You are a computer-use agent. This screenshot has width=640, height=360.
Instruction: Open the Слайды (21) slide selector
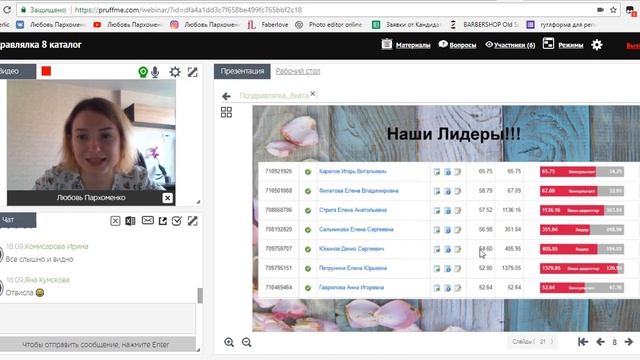pyautogui.click(x=533, y=342)
